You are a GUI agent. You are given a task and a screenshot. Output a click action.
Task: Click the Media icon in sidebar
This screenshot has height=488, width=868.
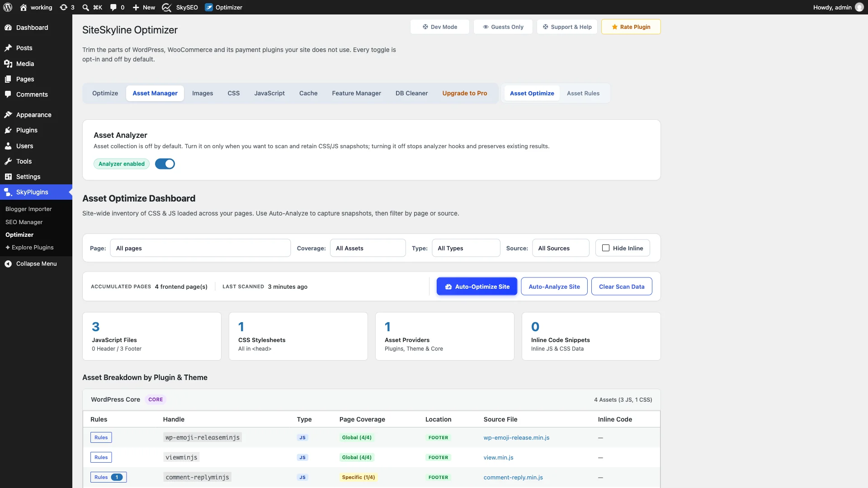pos(8,64)
